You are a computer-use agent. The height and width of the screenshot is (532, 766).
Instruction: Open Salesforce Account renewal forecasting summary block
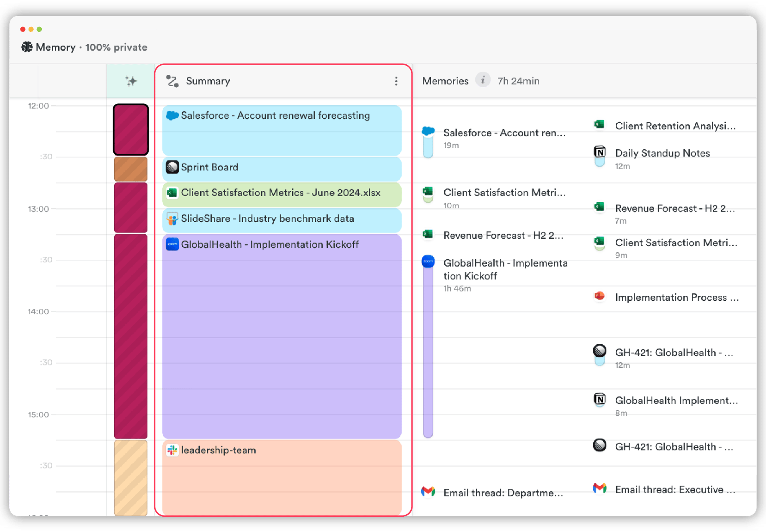[x=282, y=130]
